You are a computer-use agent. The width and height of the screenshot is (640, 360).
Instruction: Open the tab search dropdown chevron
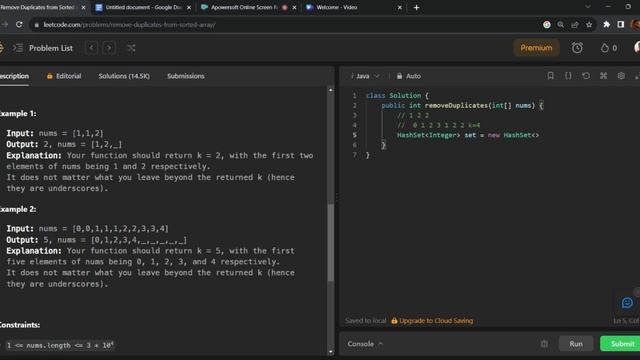pos(587,7)
